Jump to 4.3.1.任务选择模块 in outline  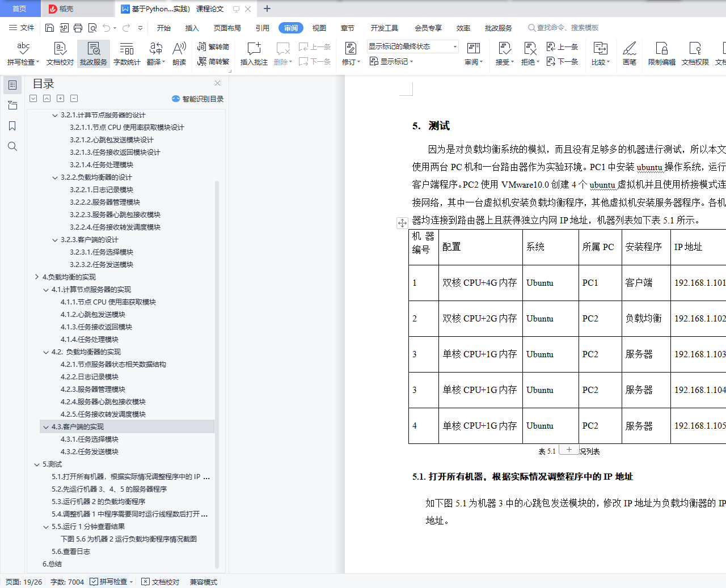90,439
